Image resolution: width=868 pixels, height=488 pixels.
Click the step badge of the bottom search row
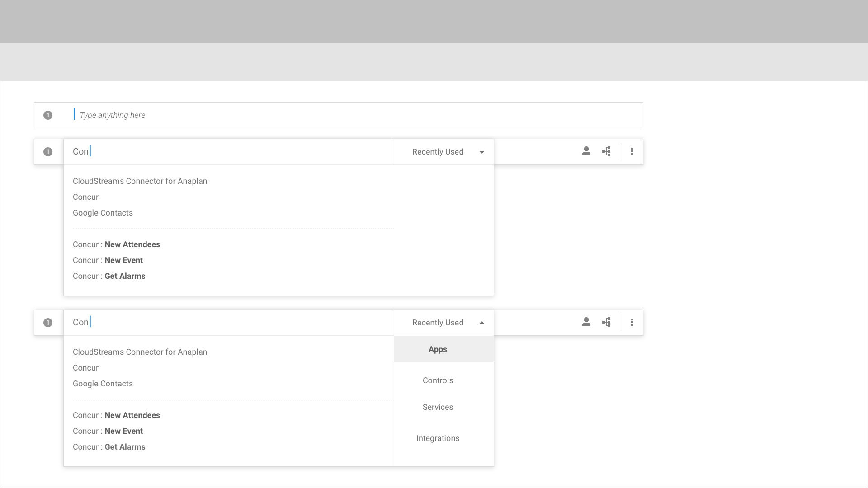(x=48, y=323)
